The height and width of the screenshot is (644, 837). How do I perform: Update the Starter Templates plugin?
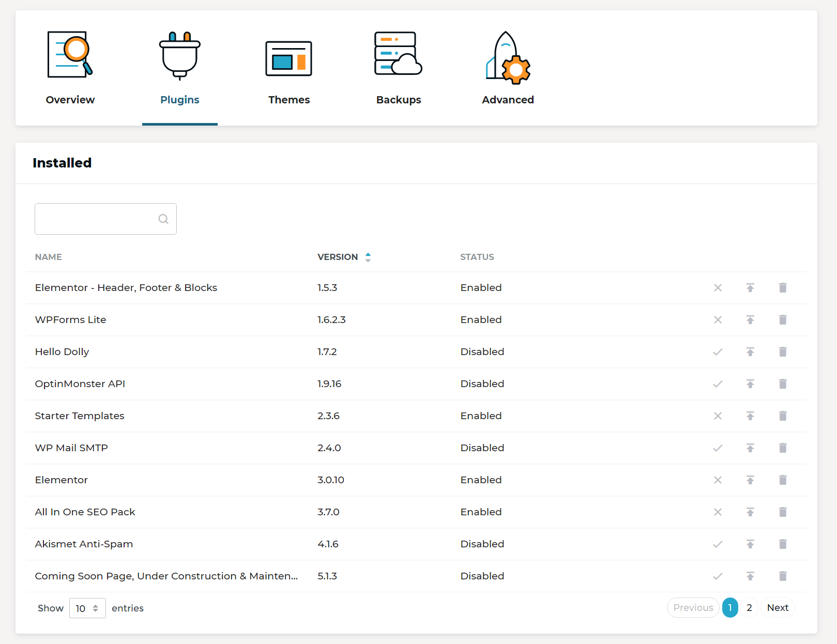coord(750,416)
